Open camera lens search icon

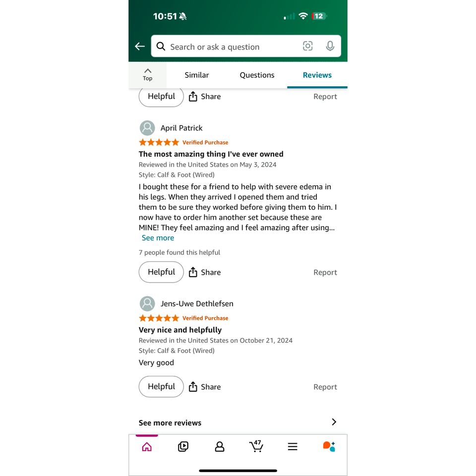click(307, 46)
